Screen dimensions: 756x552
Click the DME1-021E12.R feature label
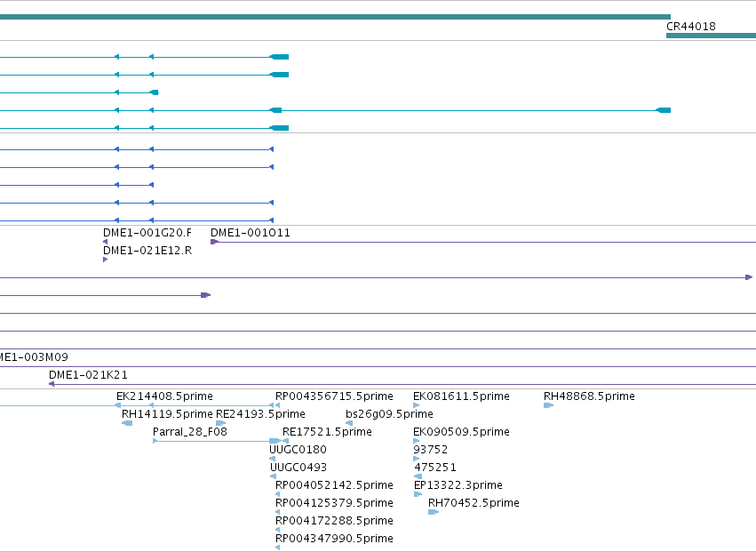pos(147,251)
